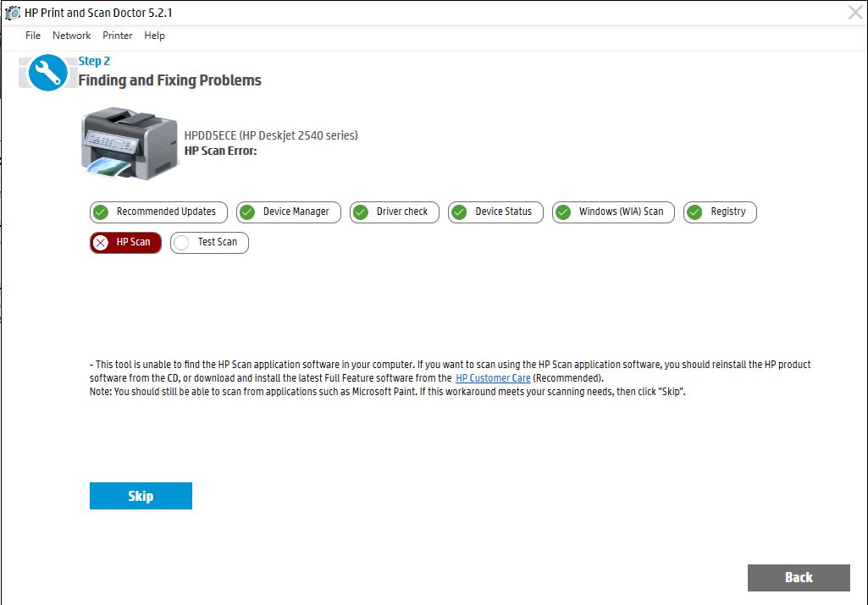Click the HP Scan Error label
This screenshot has height=605, width=868.
tap(220, 151)
